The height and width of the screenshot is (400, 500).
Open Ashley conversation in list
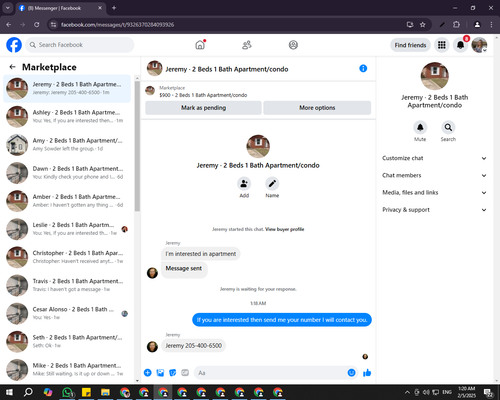[67, 117]
